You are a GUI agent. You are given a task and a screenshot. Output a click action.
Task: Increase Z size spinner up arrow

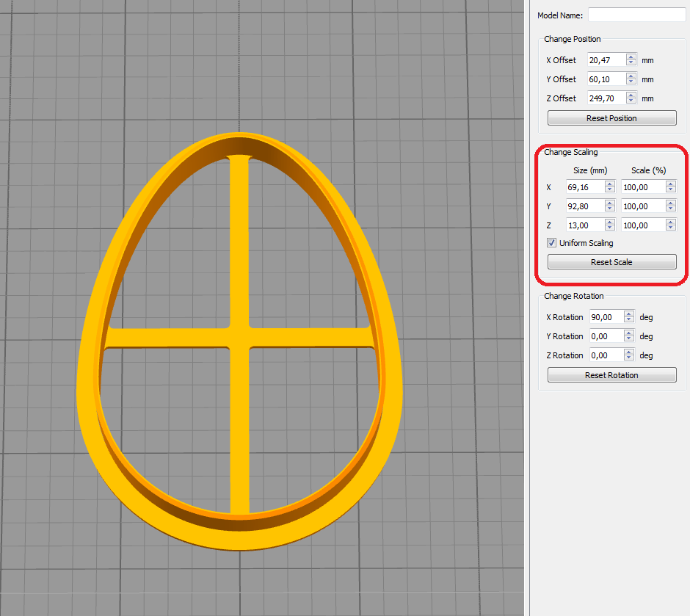(x=609, y=222)
